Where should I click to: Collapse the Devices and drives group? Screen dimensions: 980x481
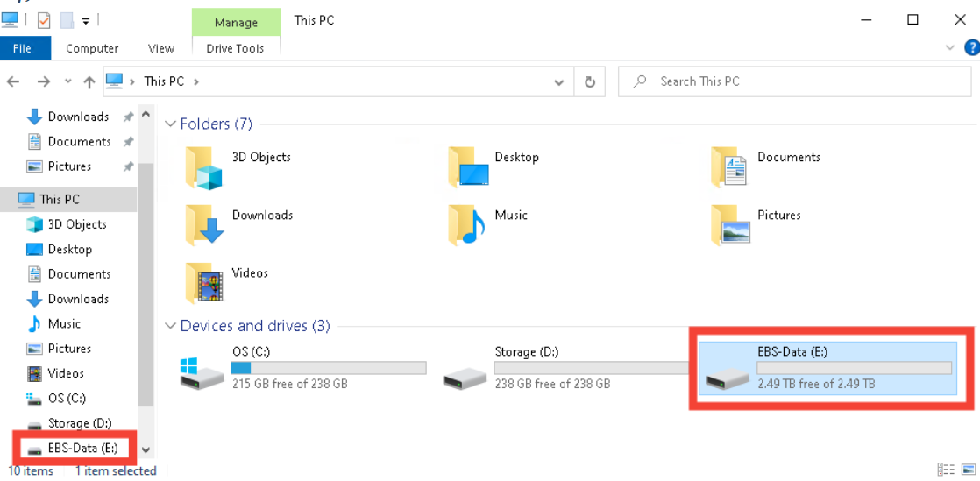click(x=171, y=326)
